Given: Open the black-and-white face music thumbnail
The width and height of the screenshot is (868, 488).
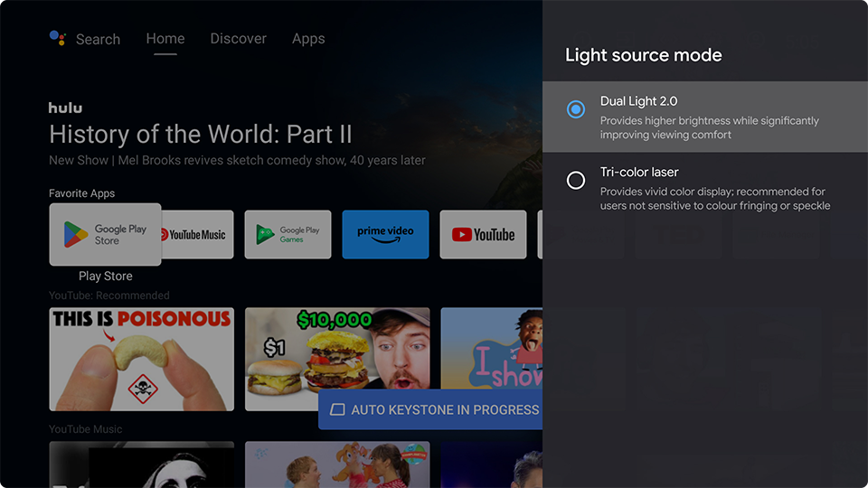Looking at the screenshot, I should point(142,465).
